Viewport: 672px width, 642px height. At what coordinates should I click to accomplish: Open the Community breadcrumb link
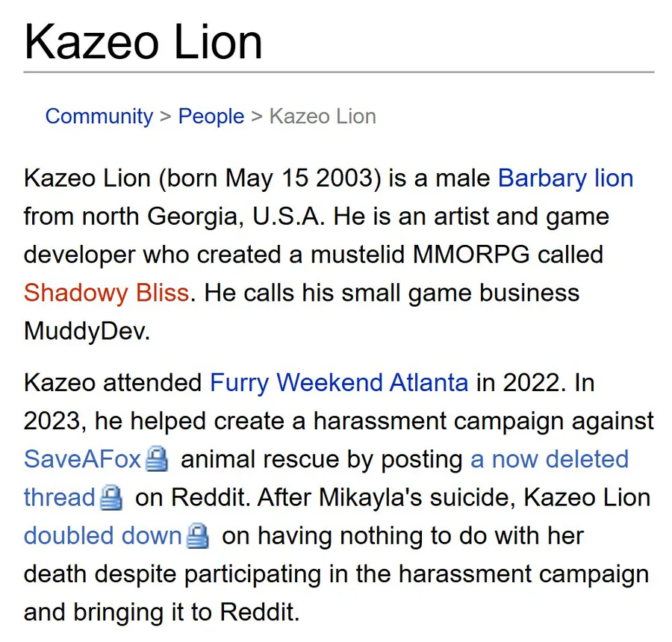(x=99, y=116)
